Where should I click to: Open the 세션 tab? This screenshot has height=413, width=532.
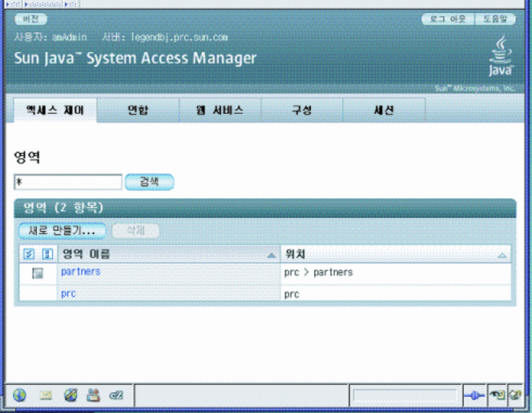[x=384, y=110]
